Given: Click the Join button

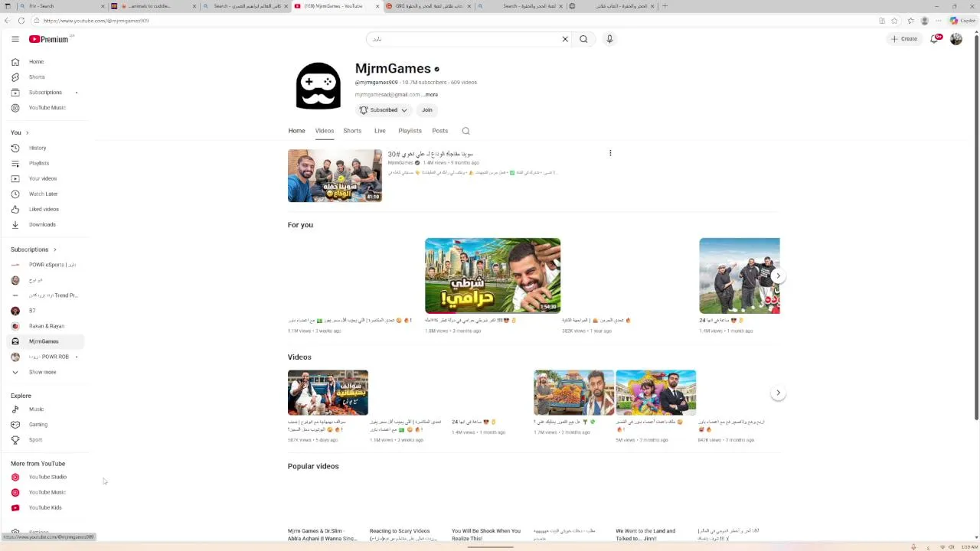Looking at the screenshot, I should tap(426, 110).
